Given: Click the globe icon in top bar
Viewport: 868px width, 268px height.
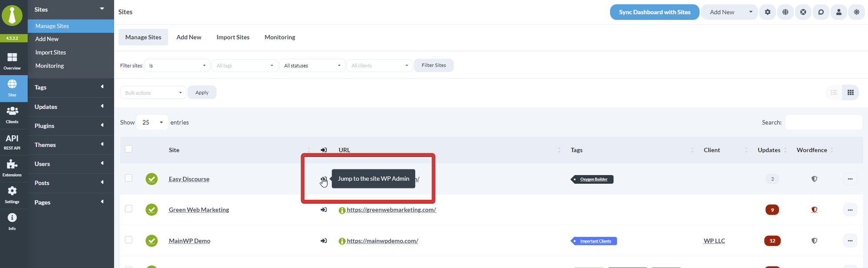Looking at the screenshot, I should [x=786, y=12].
